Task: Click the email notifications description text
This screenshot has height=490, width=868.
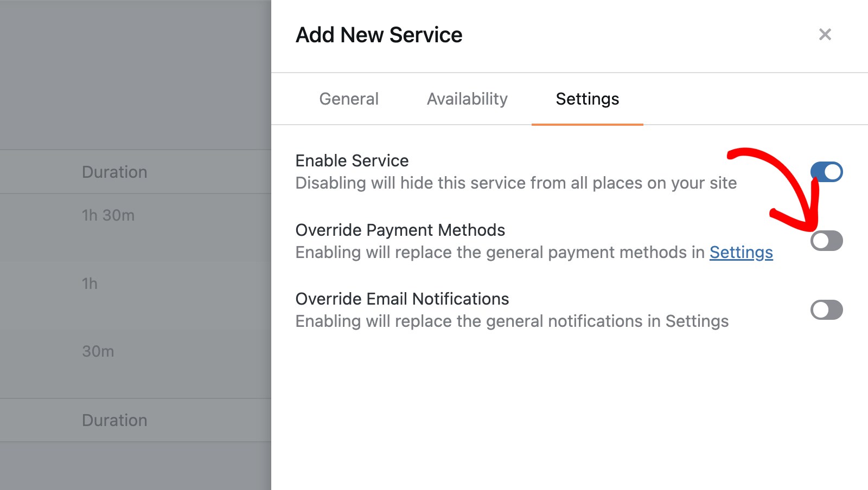Action: [x=512, y=321]
